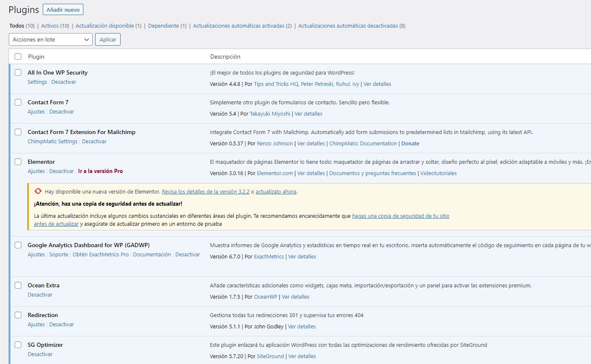Open the Acciones en lote dropdown
This screenshot has height=364, width=591.
pos(51,39)
